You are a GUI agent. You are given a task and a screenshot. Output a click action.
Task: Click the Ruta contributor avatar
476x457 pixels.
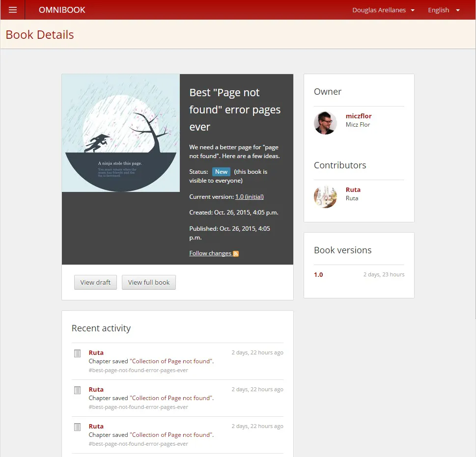(325, 196)
